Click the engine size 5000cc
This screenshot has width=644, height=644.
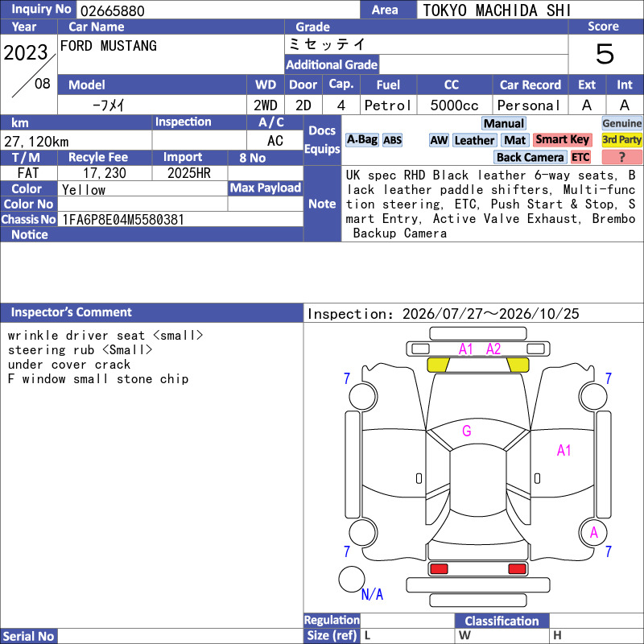click(455, 105)
